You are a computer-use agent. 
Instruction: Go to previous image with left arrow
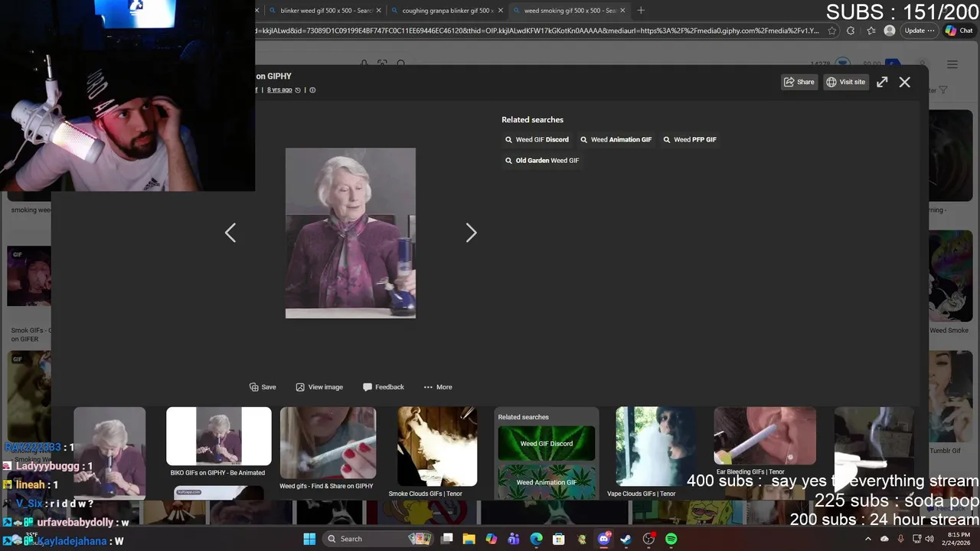coord(230,233)
